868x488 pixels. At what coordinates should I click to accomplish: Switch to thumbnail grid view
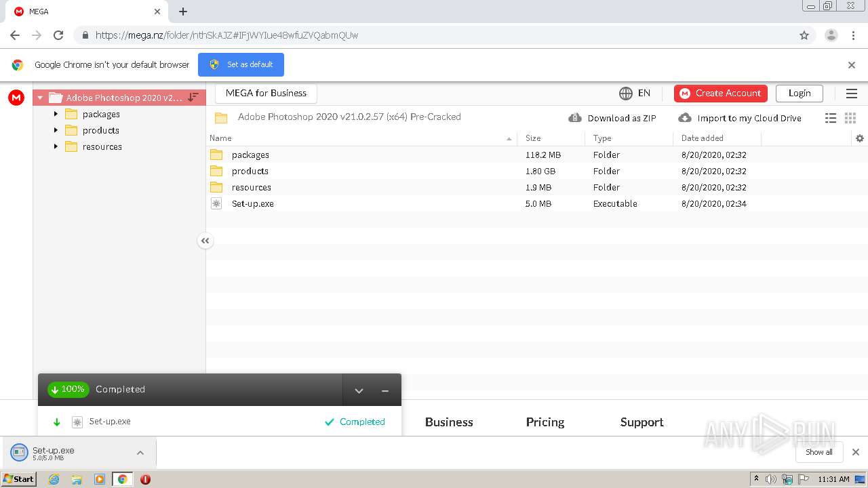[x=850, y=118]
